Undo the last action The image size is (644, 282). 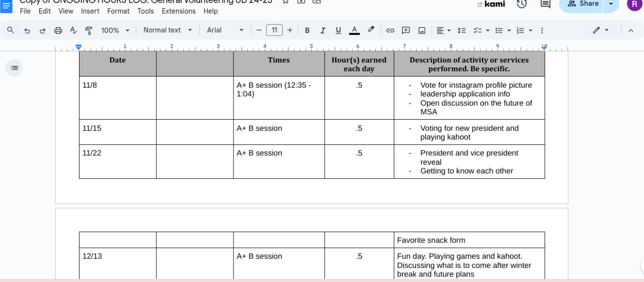[27, 30]
